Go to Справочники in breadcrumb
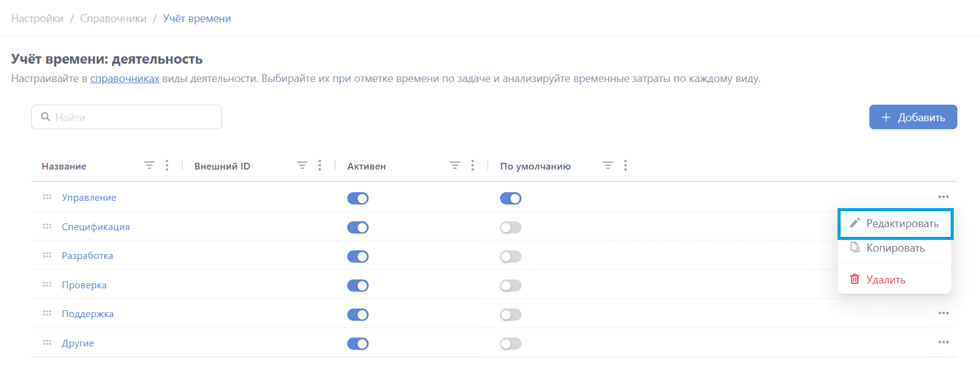The height and width of the screenshot is (385, 980). point(113,18)
